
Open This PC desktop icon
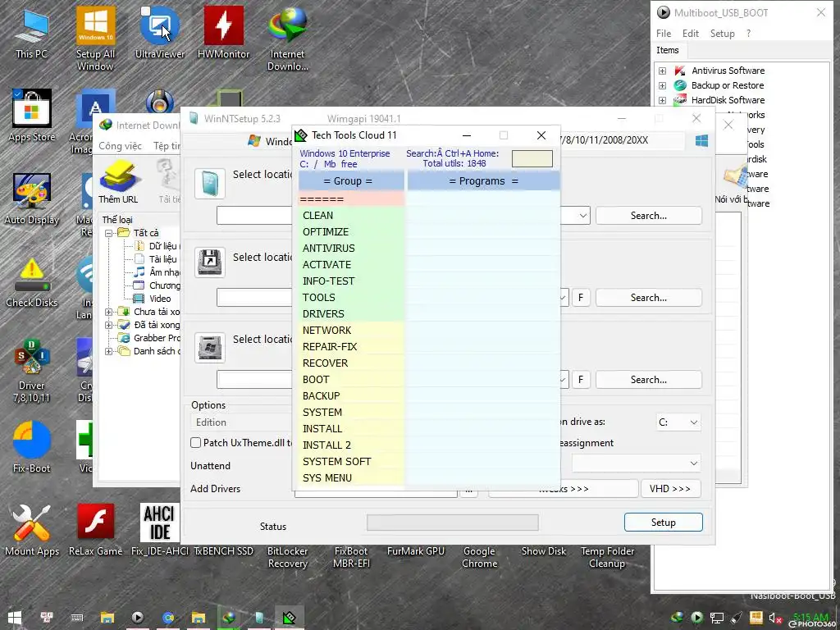31,33
